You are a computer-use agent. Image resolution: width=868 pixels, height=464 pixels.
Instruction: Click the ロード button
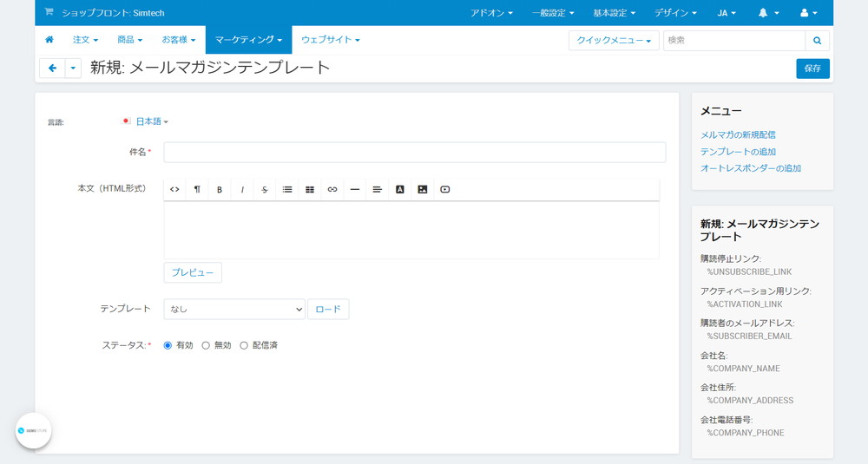tap(328, 309)
